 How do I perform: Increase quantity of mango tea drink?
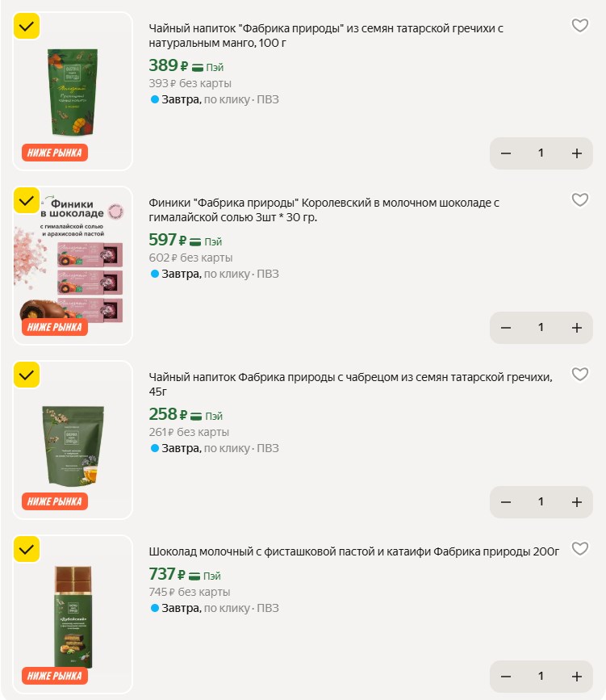point(577,153)
